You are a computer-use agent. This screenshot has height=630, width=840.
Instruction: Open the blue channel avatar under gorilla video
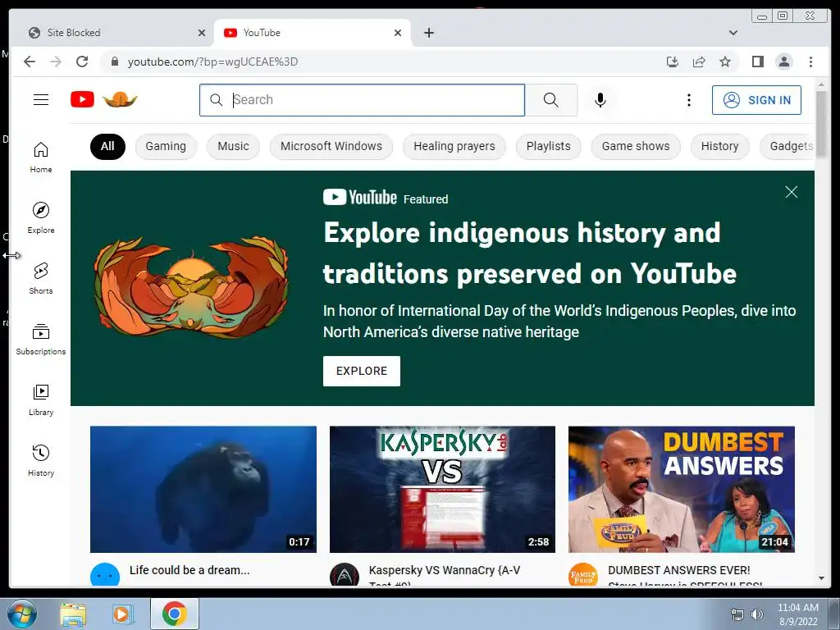pyautogui.click(x=105, y=575)
